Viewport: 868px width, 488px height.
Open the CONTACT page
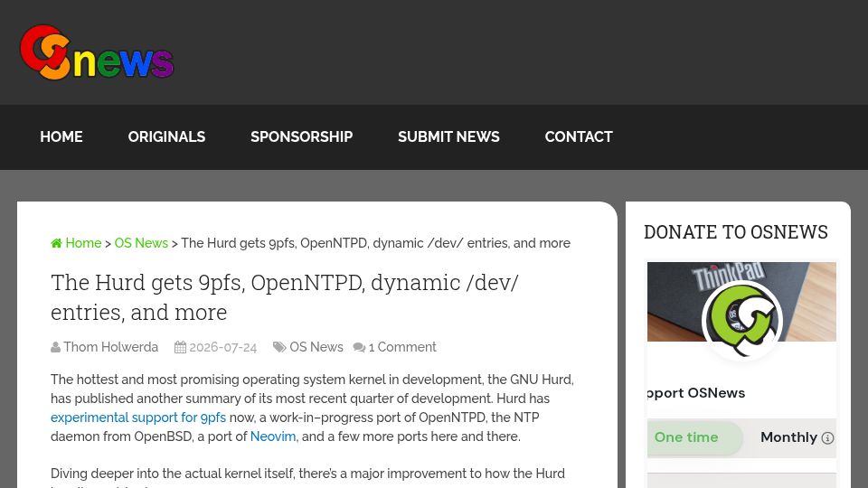coord(579,136)
